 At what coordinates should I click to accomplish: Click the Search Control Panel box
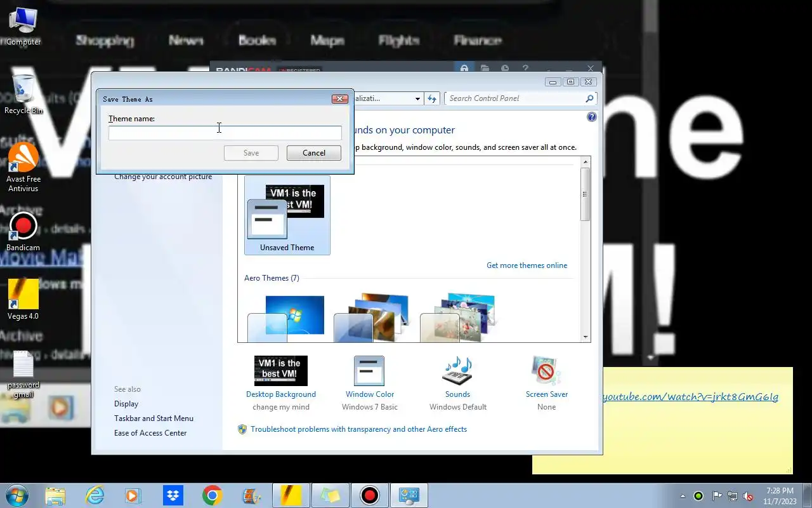point(520,98)
